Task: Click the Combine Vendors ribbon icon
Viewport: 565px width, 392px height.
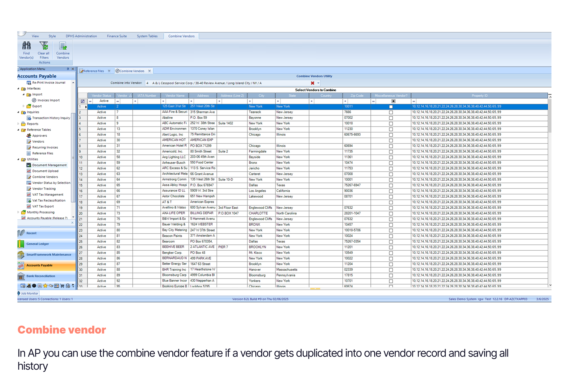Action: click(63, 46)
